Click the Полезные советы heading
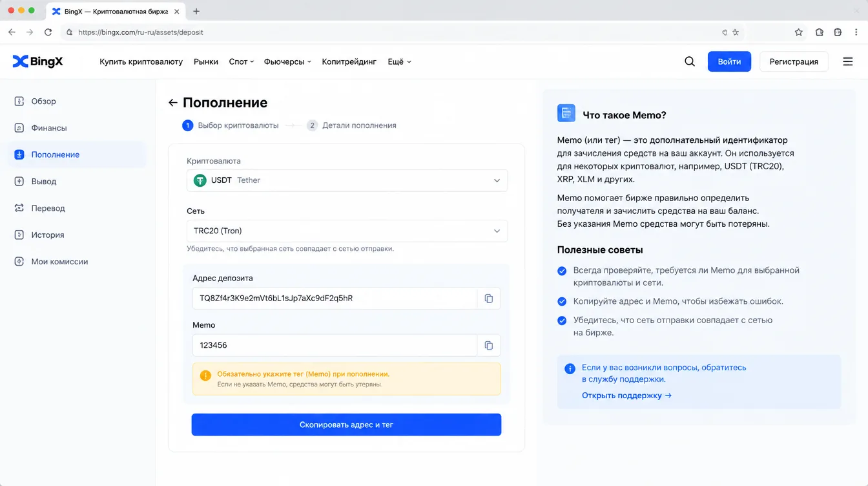Screen dimensions: 868x486 (600, 249)
